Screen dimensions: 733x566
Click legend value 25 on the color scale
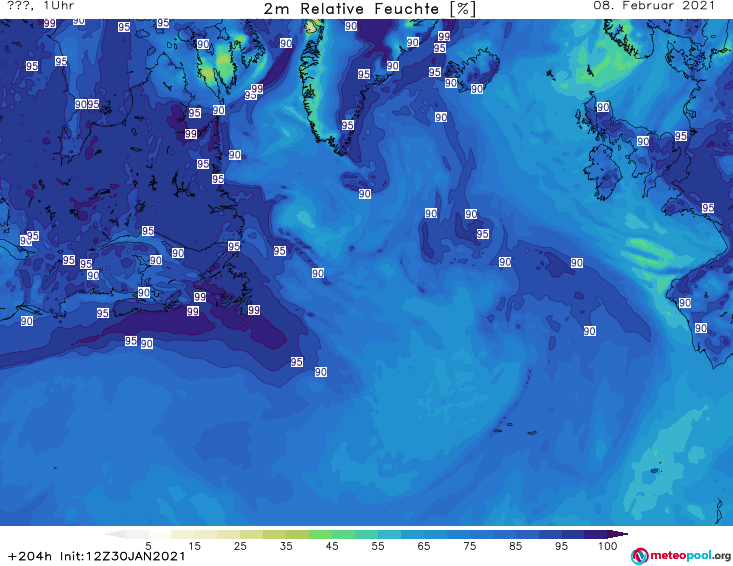tap(240, 546)
